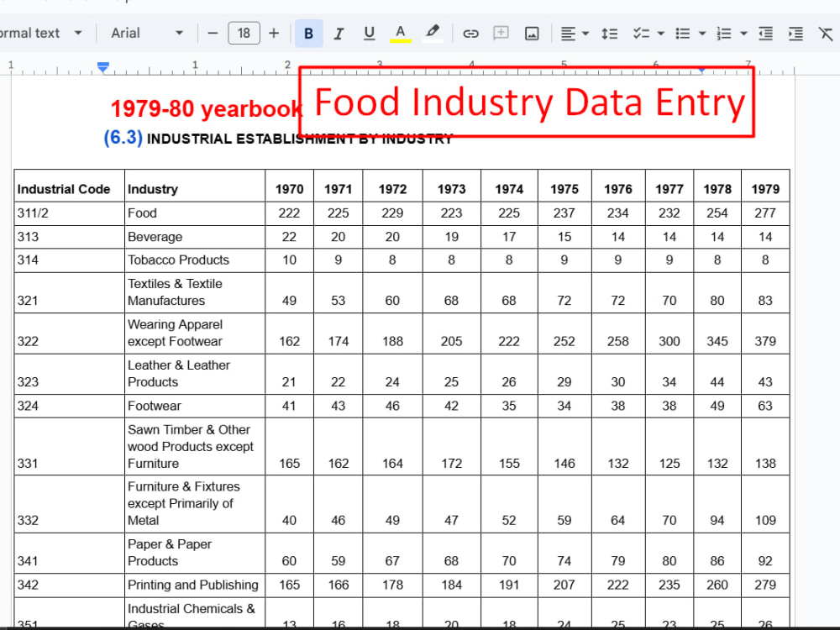840x630 pixels.
Task: Open the Normal text style dropdown
Action: (40, 34)
